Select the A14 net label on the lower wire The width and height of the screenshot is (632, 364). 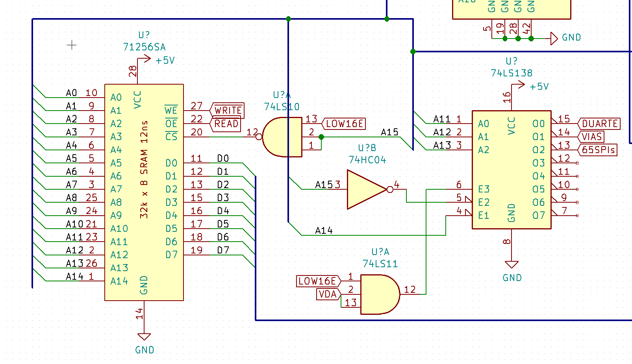coord(324,231)
